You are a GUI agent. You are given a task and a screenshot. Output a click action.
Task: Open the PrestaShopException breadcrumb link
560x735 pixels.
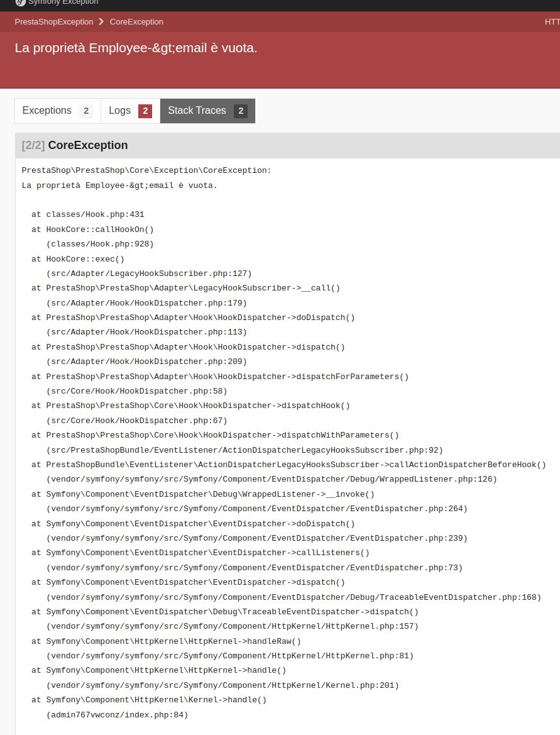point(53,21)
